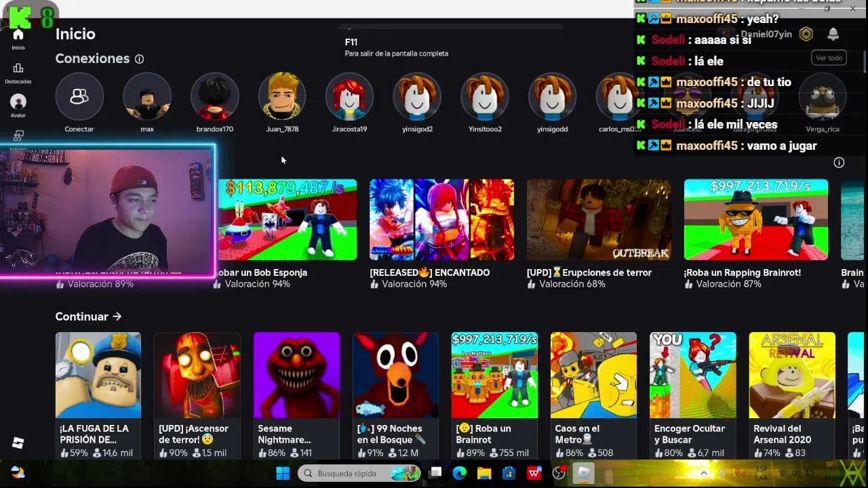Screen dimensions: 868x488
Task: Open Robar un Bob Esponja game thumbnail
Action: [287, 220]
